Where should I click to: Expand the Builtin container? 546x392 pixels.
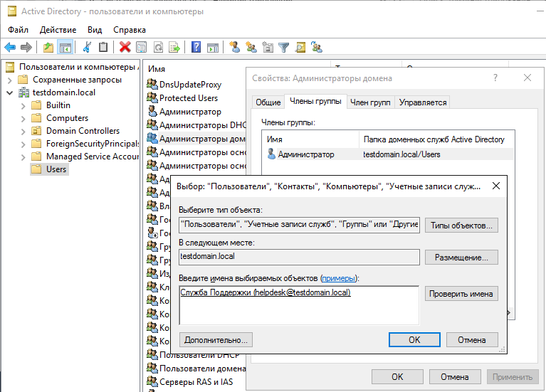pyautogui.click(x=23, y=105)
